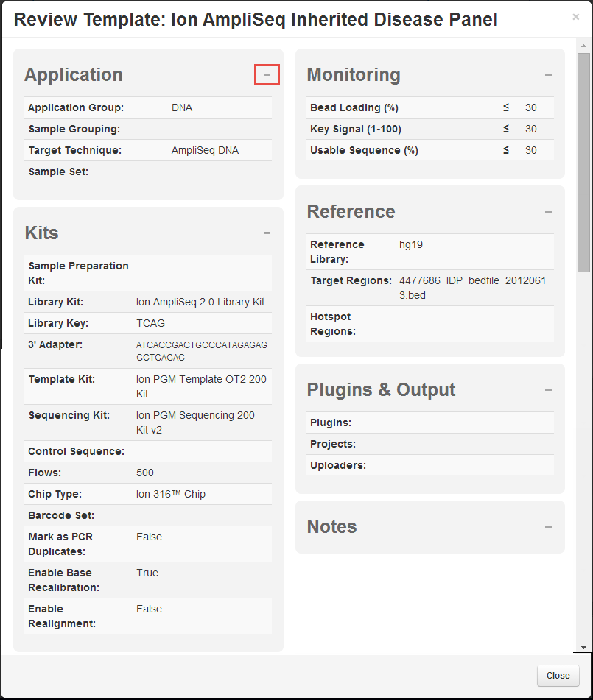Click the 'Barcode Set:' label

[61, 516]
